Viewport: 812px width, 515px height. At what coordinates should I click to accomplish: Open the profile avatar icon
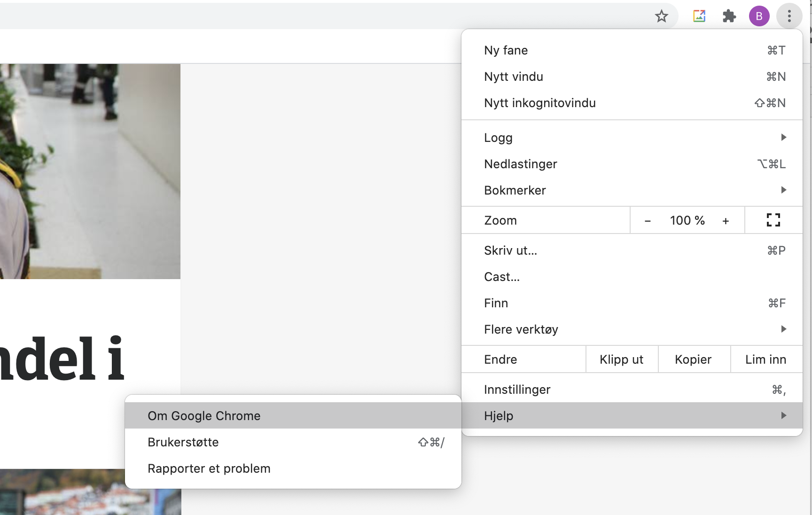tap(759, 16)
